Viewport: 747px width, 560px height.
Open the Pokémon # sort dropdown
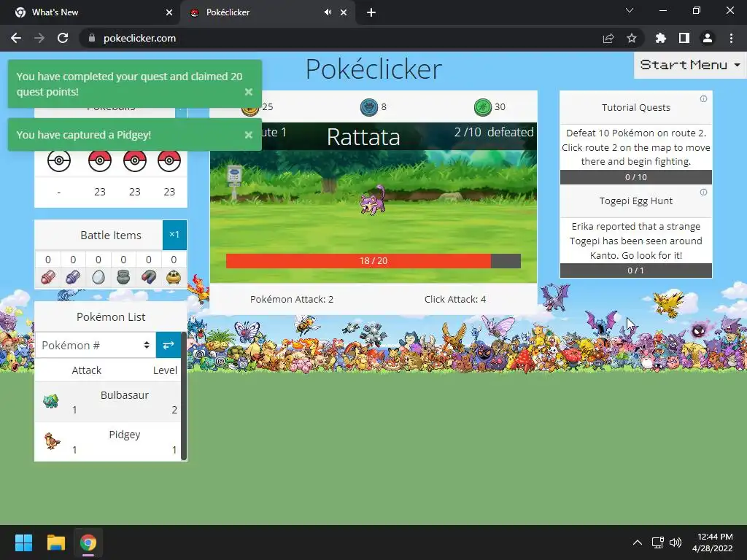[96, 345]
